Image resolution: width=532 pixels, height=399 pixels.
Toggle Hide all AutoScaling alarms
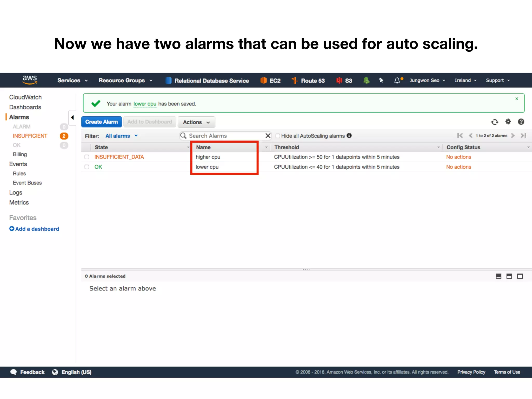click(278, 136)
